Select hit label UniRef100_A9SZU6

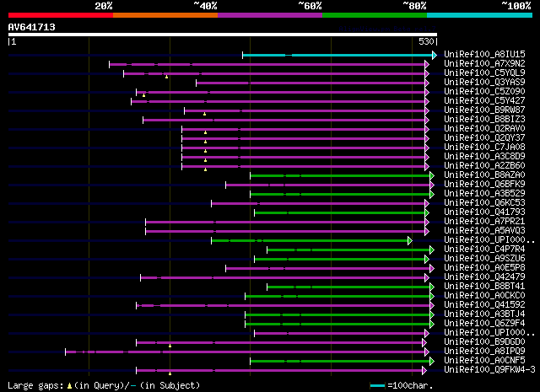tap(484, 259)
